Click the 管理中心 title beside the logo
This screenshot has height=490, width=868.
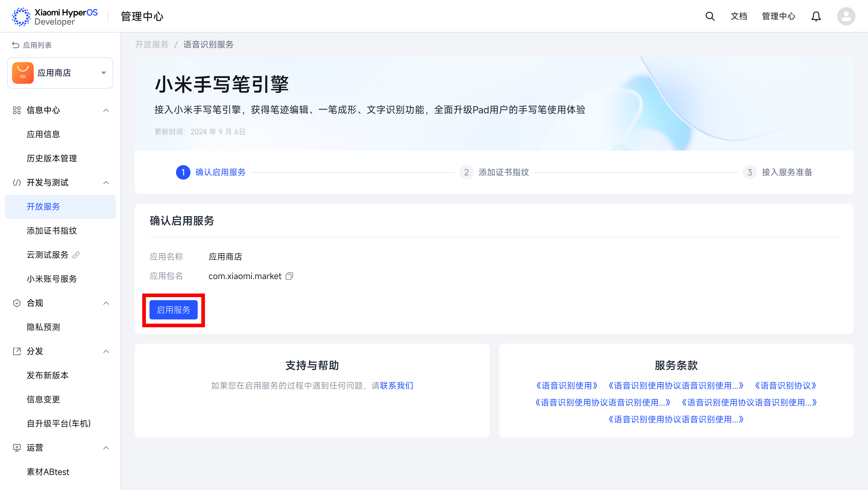(x=142, y=17)
